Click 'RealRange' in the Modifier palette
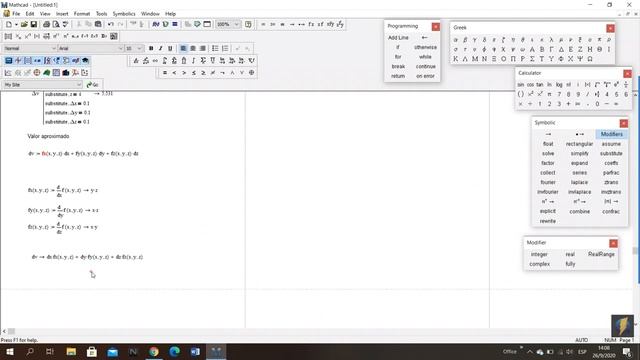Viewport: 640px width, 360px height. pos(601,254)
